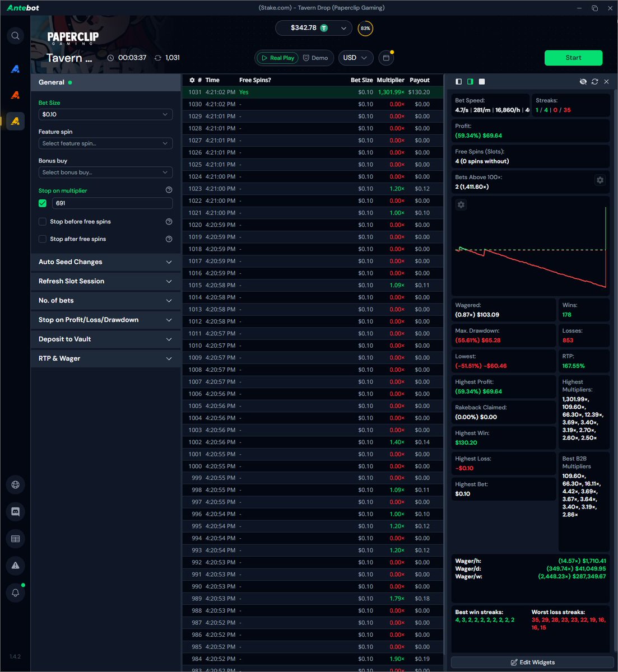Click the Start button

coord(573,58)
